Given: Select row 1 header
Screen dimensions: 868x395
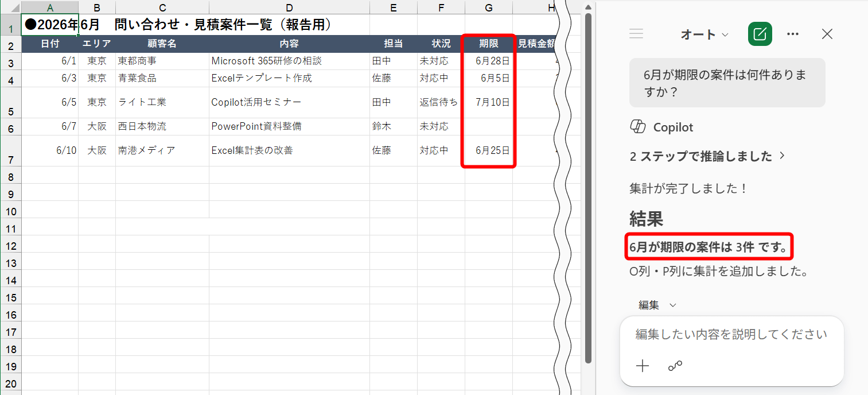Looking at the screenshot, I should pos(11,26).
